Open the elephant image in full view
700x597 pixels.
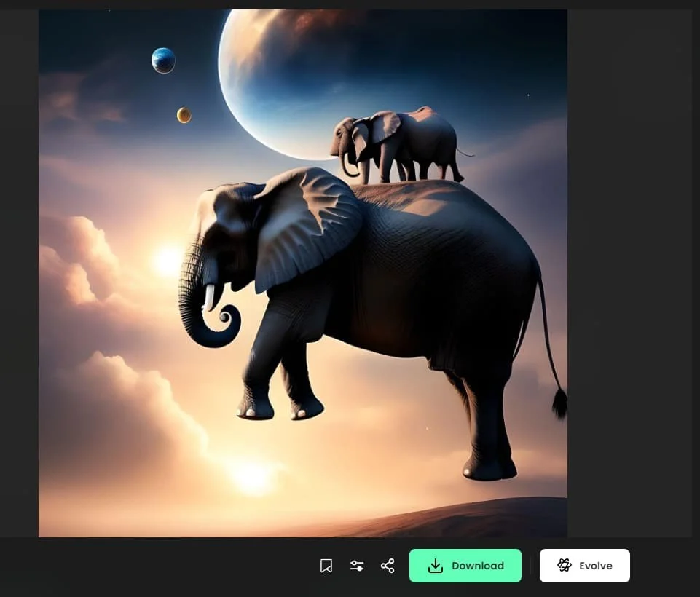pyautogui.click(x=302, y=273)
